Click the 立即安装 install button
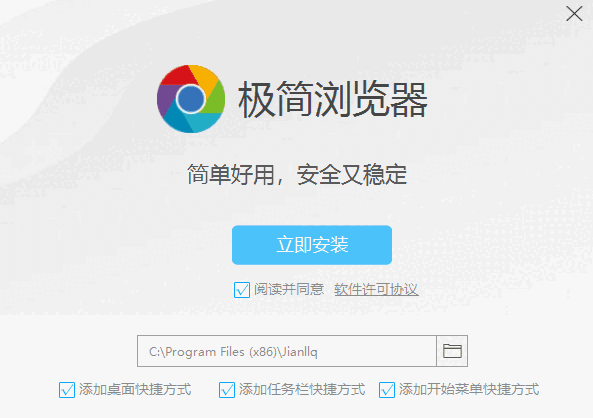 pos(312,245)
